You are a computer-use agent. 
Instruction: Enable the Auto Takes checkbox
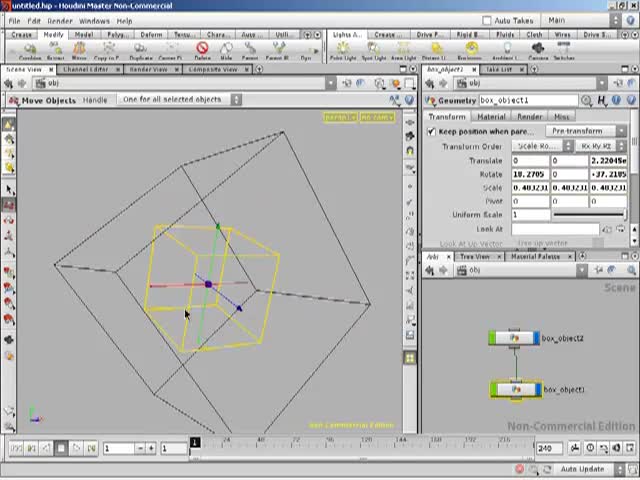pyautogui.click(x=487, y=20)
